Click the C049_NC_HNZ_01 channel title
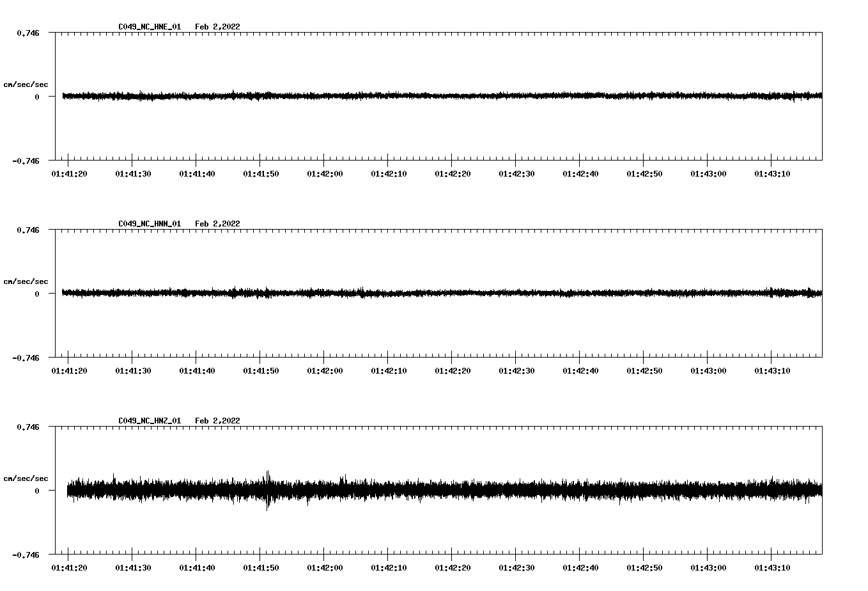Viewport: 868px width, 591px height. (x=150, y=421)
